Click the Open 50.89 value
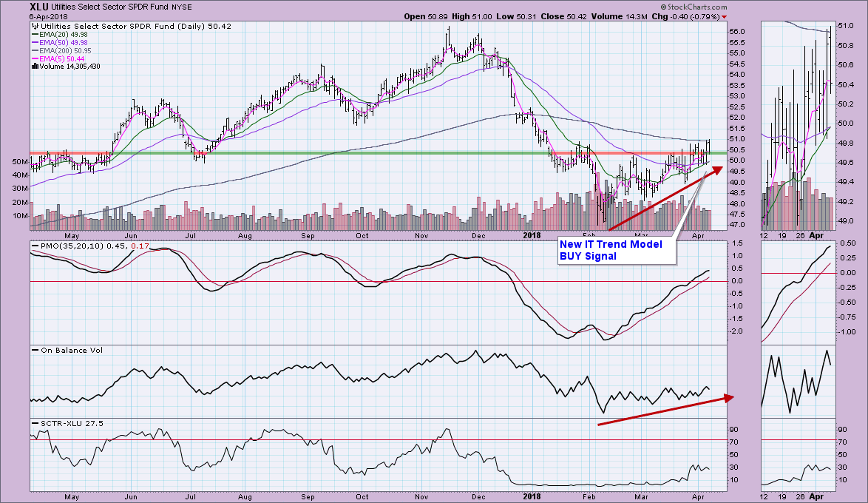This screenshot has height=503, width=868. point(426,16)
